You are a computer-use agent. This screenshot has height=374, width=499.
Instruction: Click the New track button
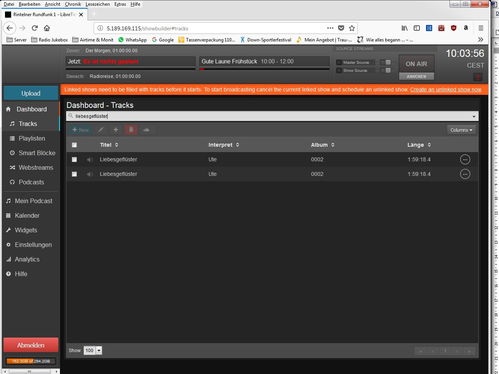[81, 130]
